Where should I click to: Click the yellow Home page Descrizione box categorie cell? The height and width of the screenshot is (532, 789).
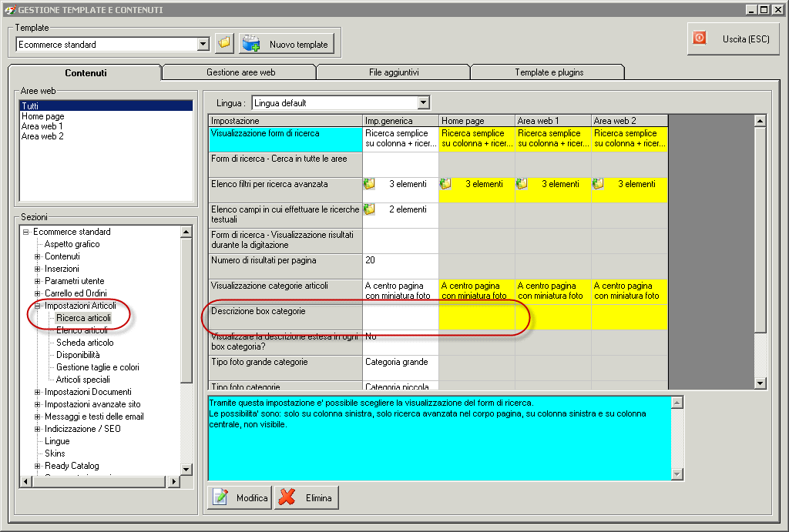(476, 316)
